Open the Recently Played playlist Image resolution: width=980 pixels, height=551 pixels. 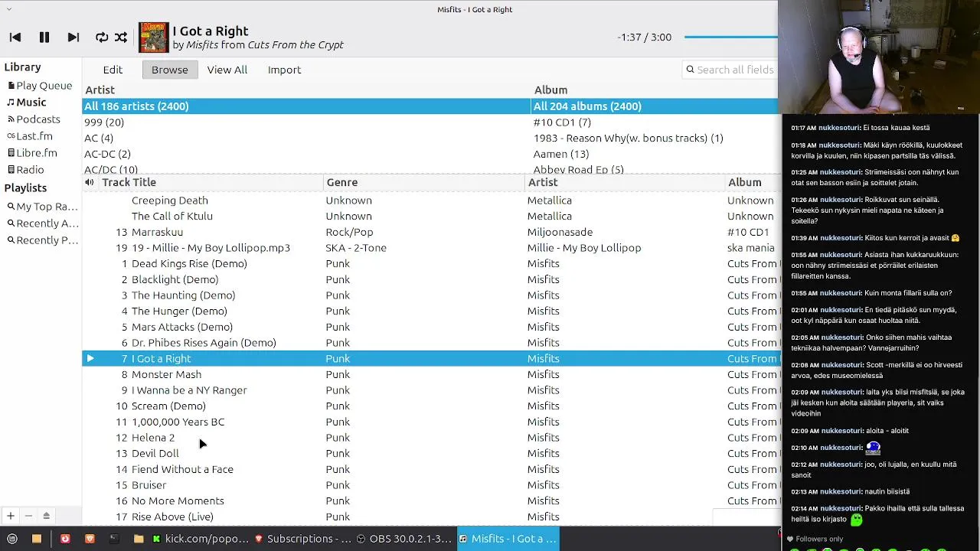43,240
